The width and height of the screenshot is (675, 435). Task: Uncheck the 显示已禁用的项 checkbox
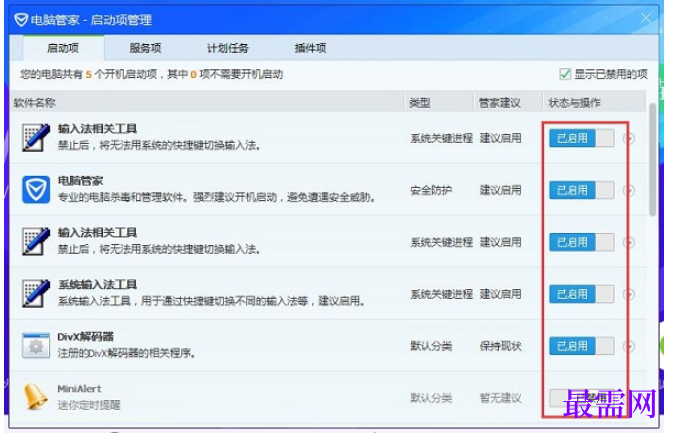click(565, 74)
